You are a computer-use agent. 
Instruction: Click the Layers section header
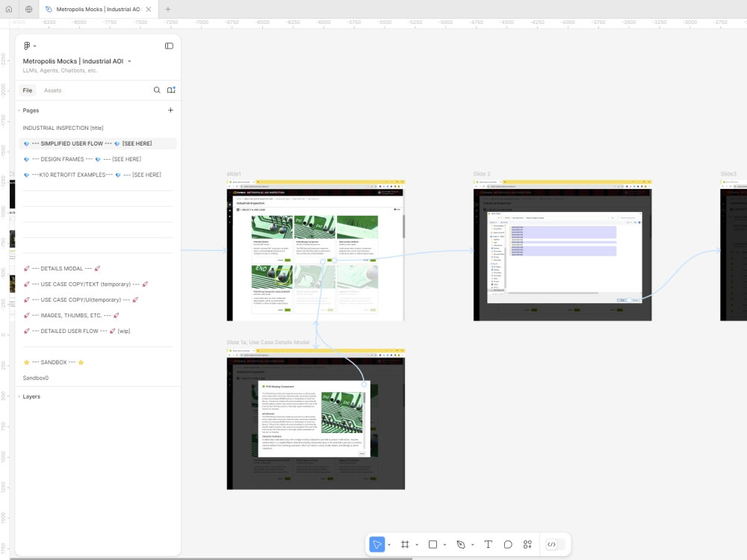tap(31, 396)
